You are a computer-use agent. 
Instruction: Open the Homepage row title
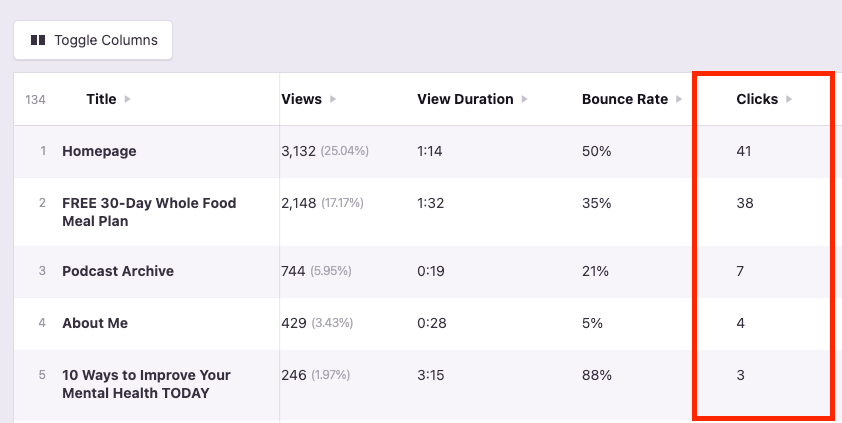point(99,151)
